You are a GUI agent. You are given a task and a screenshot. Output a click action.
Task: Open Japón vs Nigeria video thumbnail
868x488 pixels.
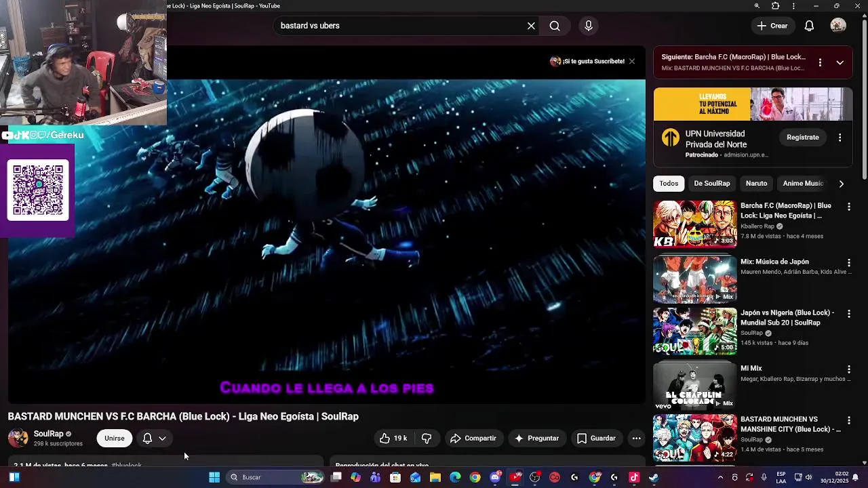pyautogui.click(x=694, y=331)
